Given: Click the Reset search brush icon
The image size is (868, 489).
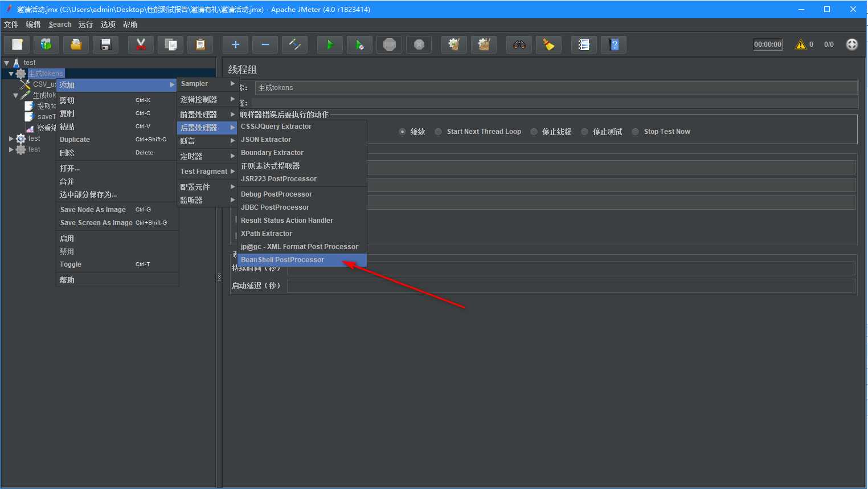Looking at the screenshot, I should point(548,44).
